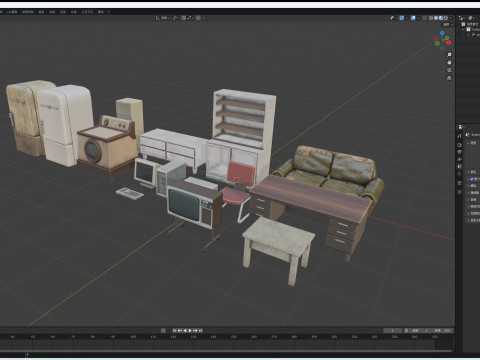Play the animation forward
This screenshot has width=480, height=360.
pos(190,330)
